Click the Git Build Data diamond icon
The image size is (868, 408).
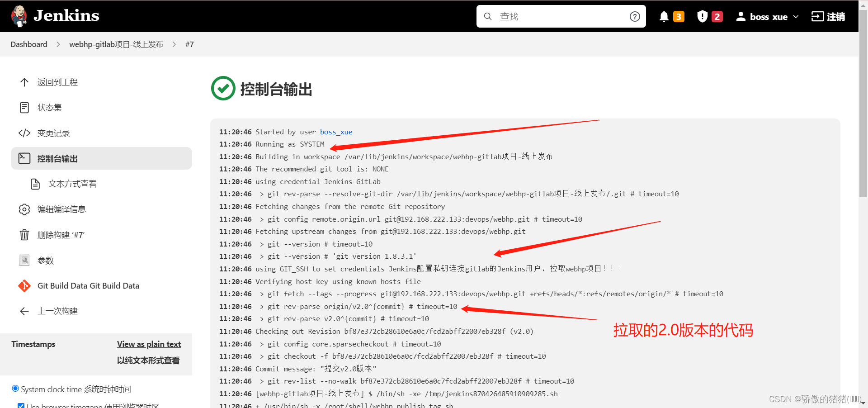[24, 286]
